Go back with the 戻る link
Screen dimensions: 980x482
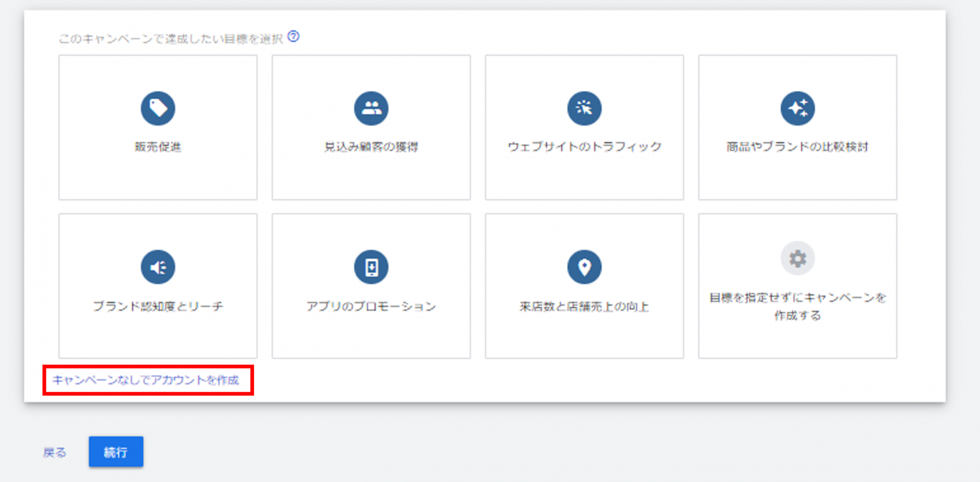[x=54, y=453]
